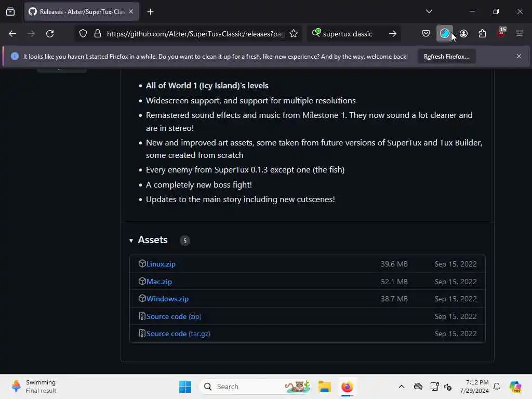This screenshot has width=532, height=399.
Task: Download Mac.zip asset
Action: pos(159,282)
